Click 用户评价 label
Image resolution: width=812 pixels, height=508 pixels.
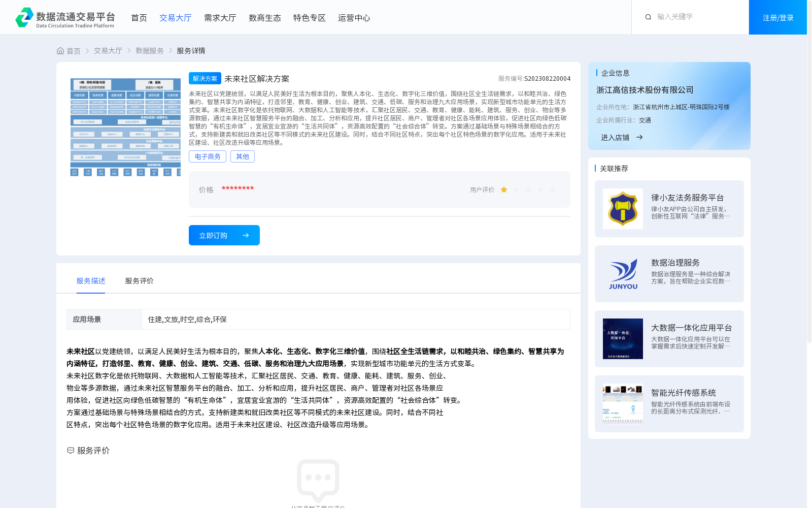pos(482,190)
